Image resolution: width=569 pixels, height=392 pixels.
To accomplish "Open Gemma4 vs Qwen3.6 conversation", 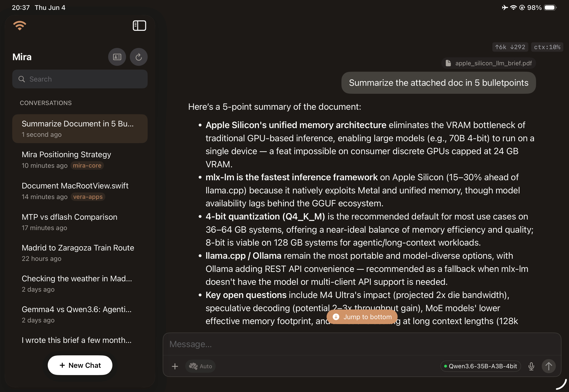I will tap(80, 314).
